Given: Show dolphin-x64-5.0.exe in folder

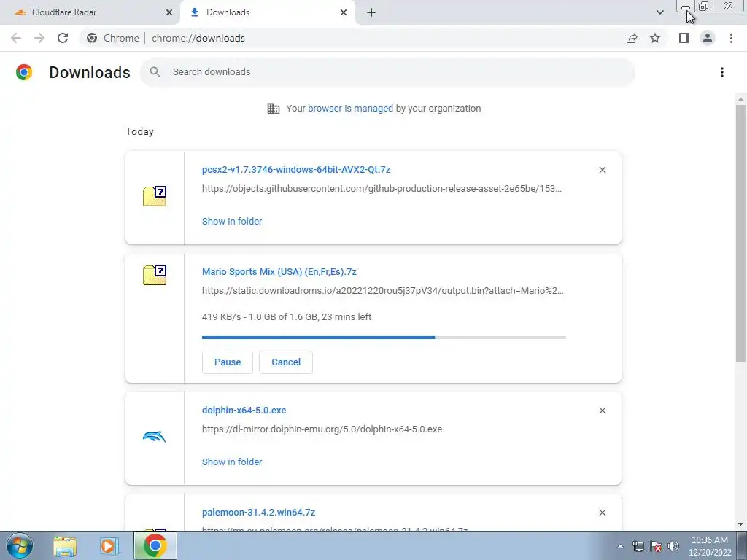Looking at the screenshot, I should tap(232, 462).
